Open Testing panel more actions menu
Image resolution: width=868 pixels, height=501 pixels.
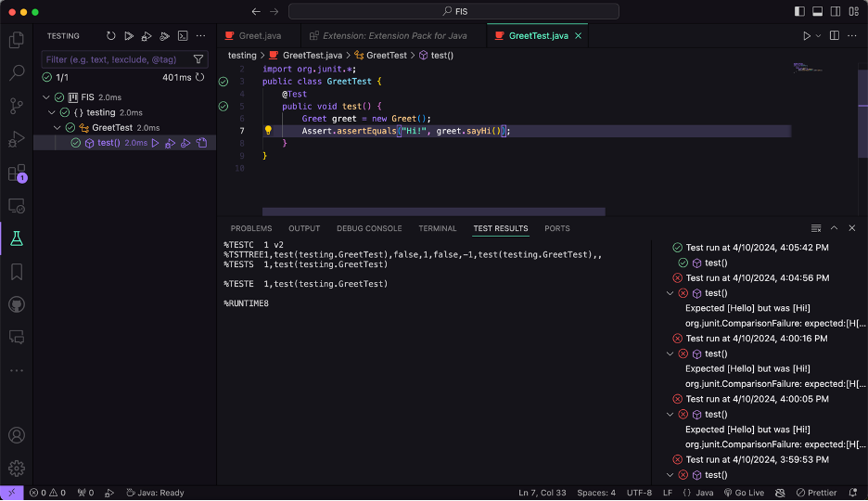200,36
